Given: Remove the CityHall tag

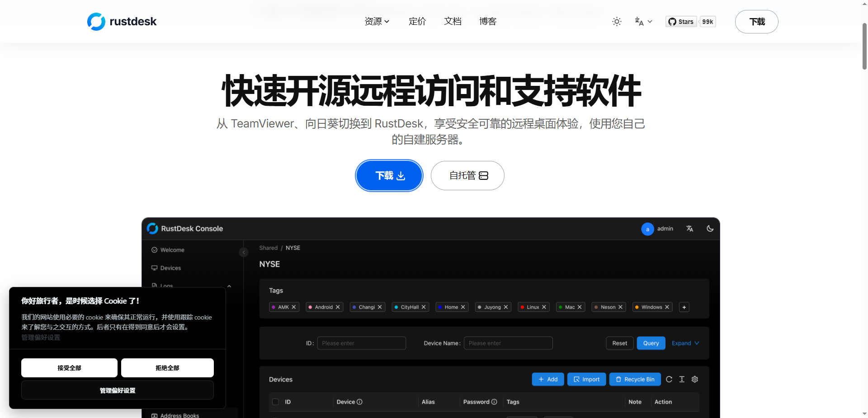Looking at the screenshot, I should pyautogui.click(x=424, y=307).
